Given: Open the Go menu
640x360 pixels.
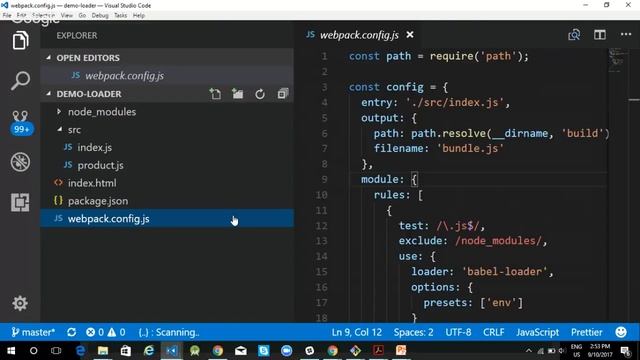Looking at the screenshot, I should [x=82, y=15].
